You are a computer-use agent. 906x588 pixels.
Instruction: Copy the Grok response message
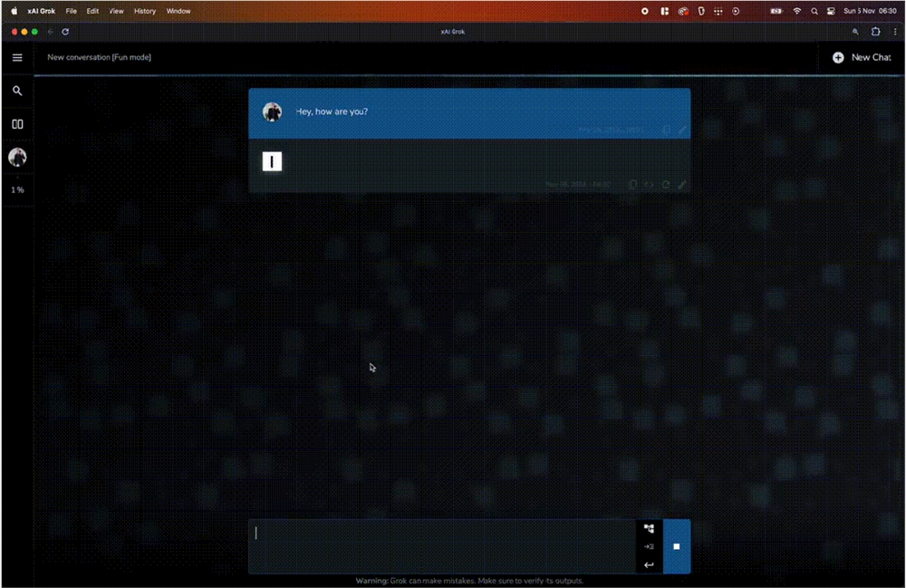[x=633, y=184]
